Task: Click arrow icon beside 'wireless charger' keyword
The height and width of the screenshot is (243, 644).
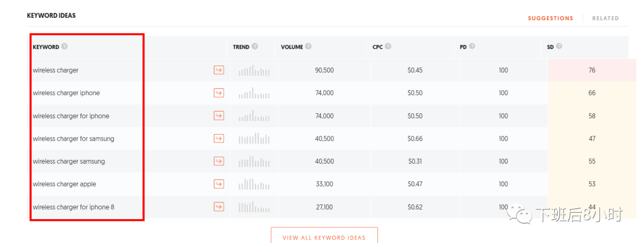Action: (x=219, y=70)
